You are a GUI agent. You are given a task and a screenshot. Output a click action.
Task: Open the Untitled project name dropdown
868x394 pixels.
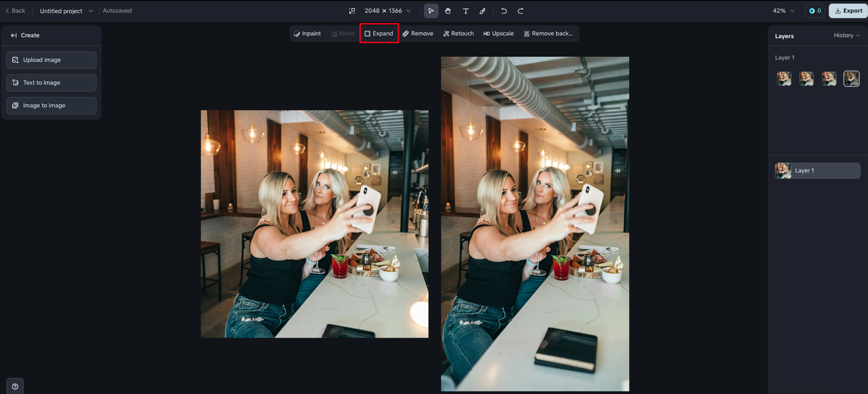66,11
